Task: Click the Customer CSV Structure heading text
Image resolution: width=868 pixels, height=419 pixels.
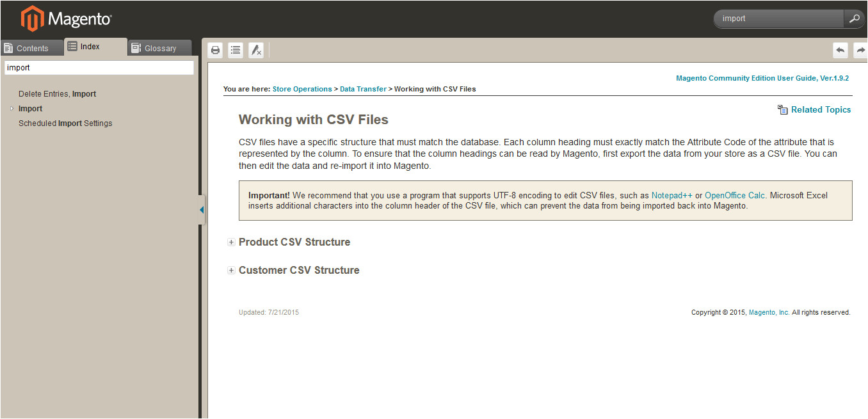Action: coord(299,271)
